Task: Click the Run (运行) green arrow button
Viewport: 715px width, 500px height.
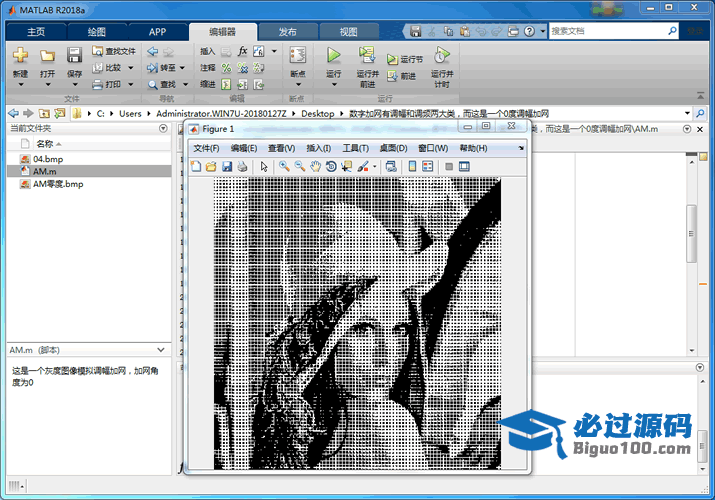Action: click(x=334, y=56)
